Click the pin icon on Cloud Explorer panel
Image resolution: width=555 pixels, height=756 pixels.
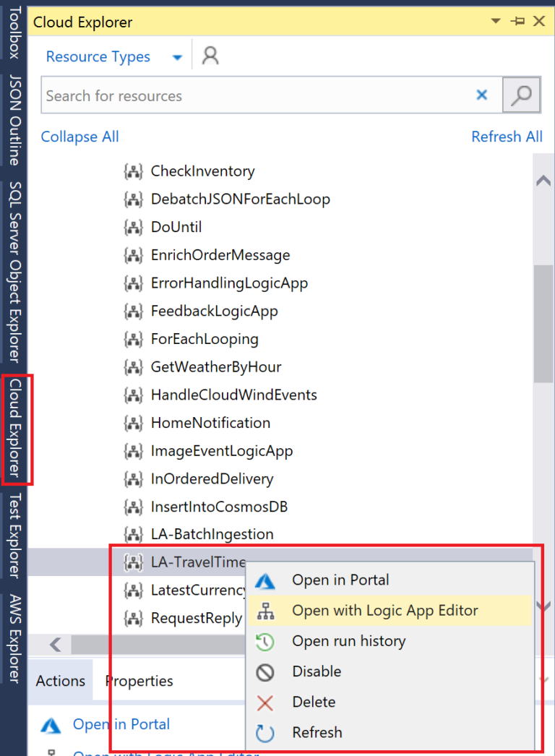517,21
